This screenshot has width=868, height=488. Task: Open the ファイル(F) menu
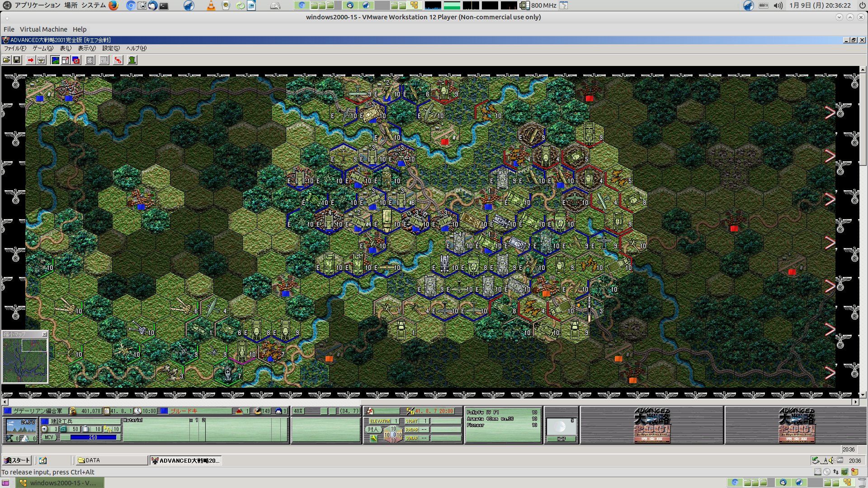coord(15,48)
